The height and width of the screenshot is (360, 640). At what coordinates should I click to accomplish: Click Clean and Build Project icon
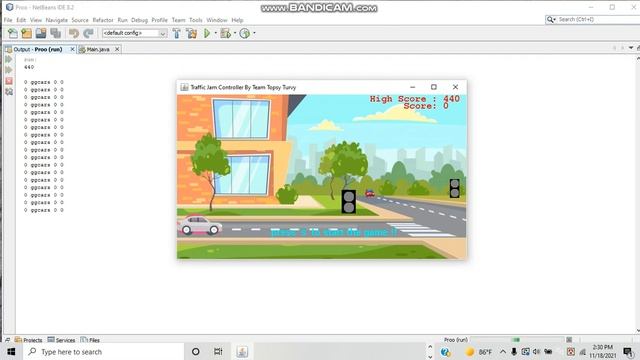pyautogui.click(x=191, y=33)
